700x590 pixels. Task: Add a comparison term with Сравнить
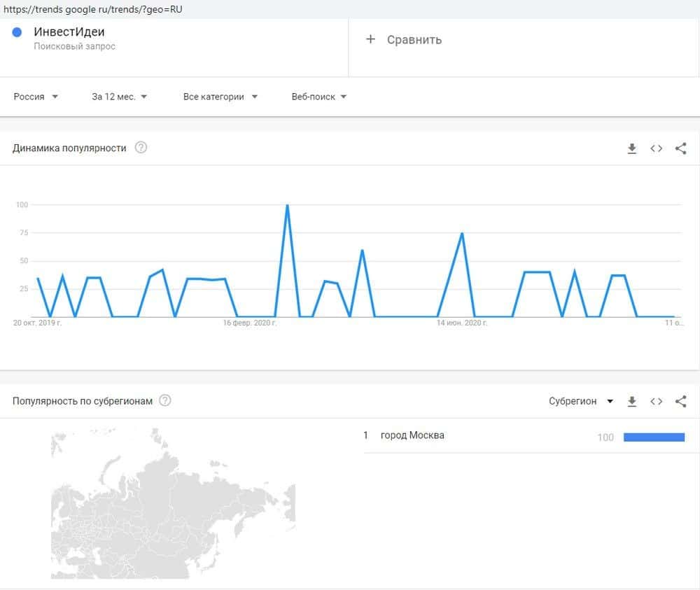point(404,40)
